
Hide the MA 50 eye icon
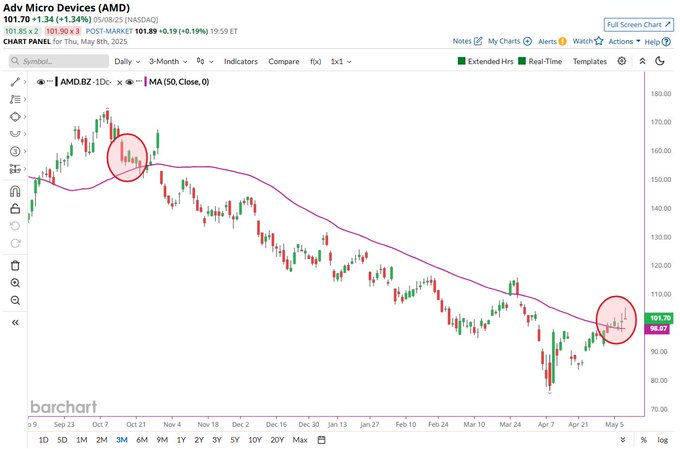(129, 82)
